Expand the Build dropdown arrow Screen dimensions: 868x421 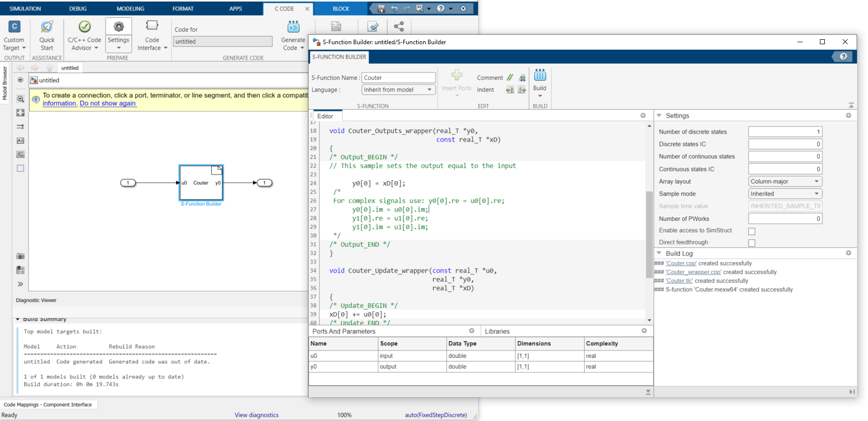(540, 96)
